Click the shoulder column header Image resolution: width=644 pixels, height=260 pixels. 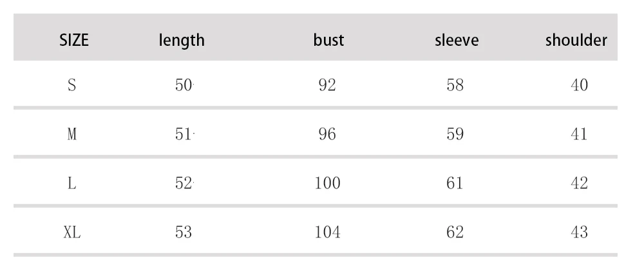[x=576, y=40]
